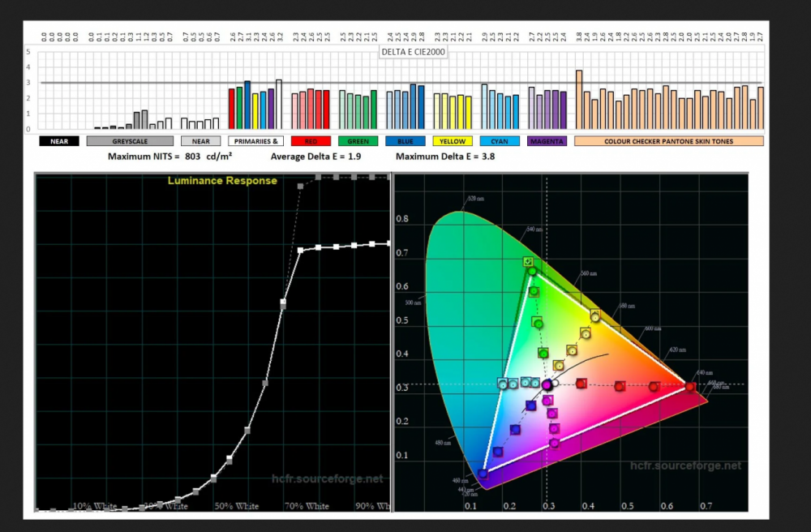Click the tallest skin tones bar
Image resolution: width=811 pixels, height=532 pixels.
[579, 99]
